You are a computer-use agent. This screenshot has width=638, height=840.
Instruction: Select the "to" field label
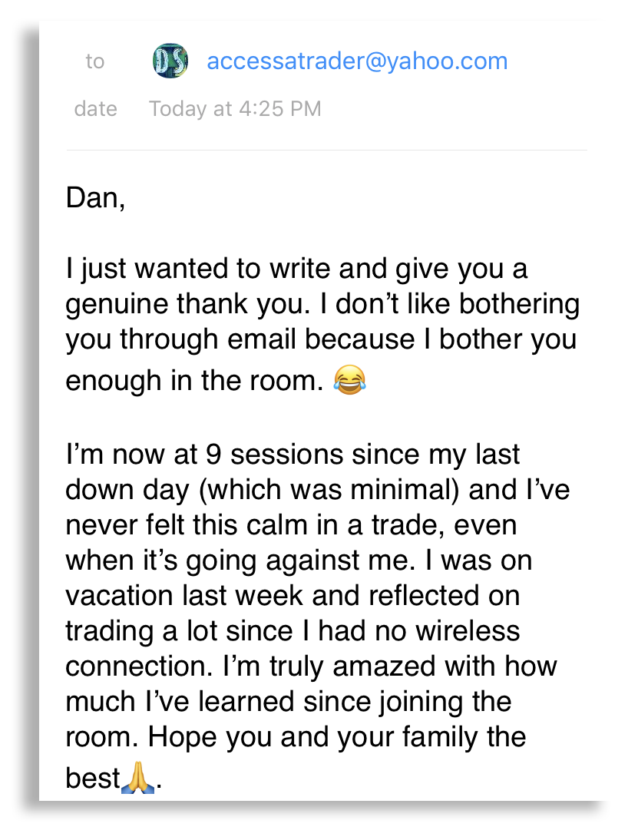click(x=94, y=61)
